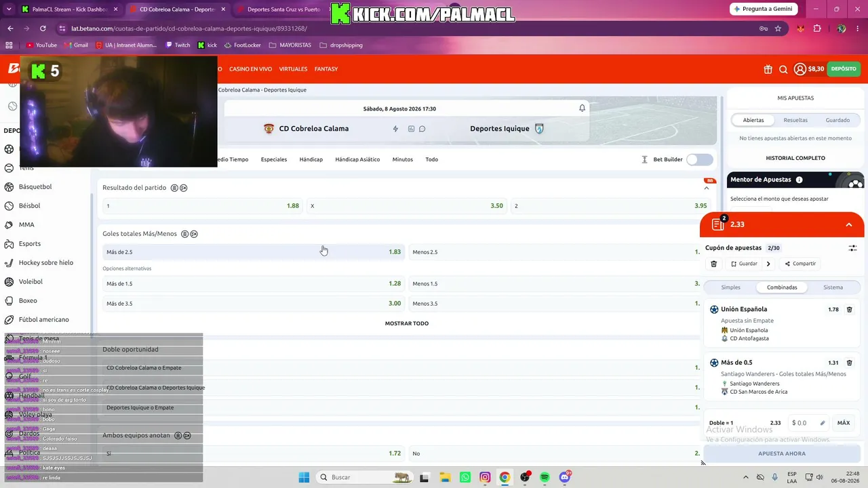Open Instagram from the taskbar
This screenshot has height=488, width=868.
(x=485, y=477)
